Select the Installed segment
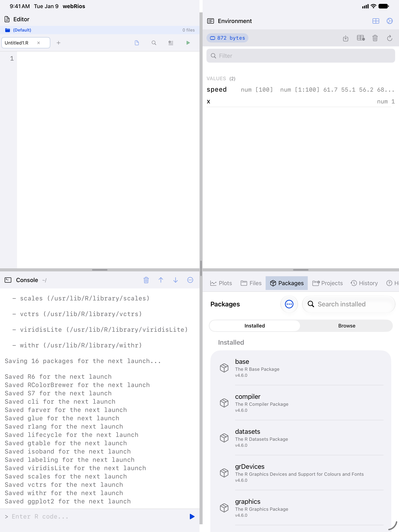Viewport: 399px width, 532px height. [254, 326]
